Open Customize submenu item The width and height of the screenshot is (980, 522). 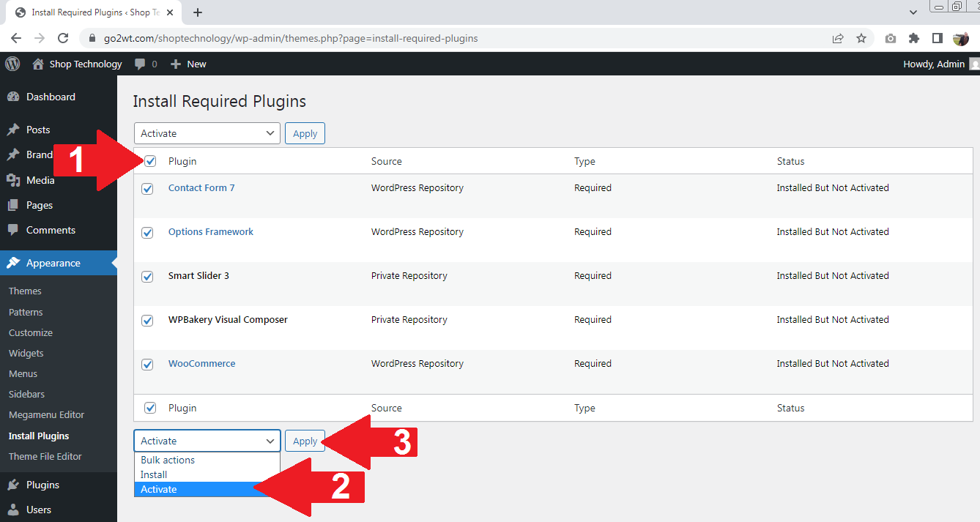pyautogui.click(x=31, y=332)
